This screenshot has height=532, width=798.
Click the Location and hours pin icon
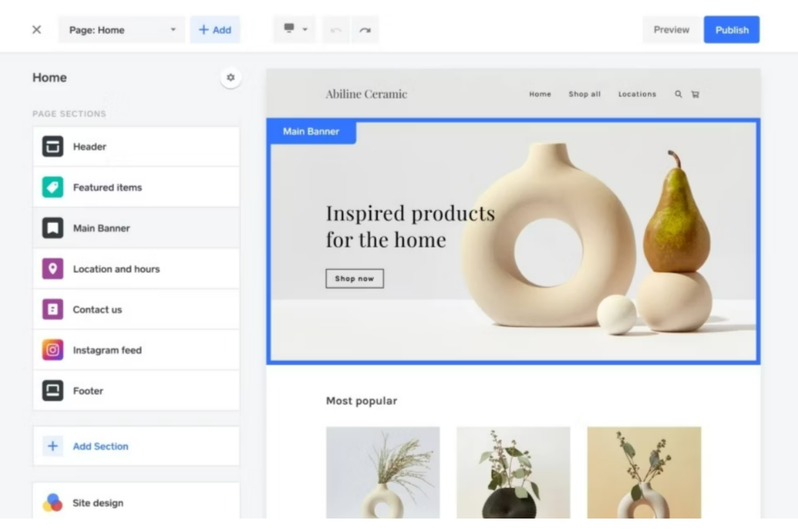click(52, 268)
